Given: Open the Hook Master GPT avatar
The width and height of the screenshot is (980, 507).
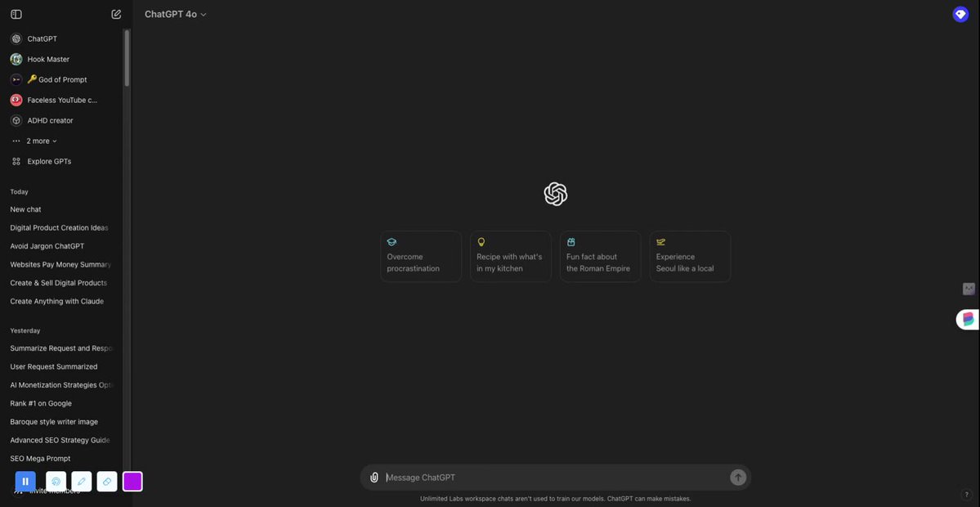Looking at the screenshot, I should pos(16,60).
